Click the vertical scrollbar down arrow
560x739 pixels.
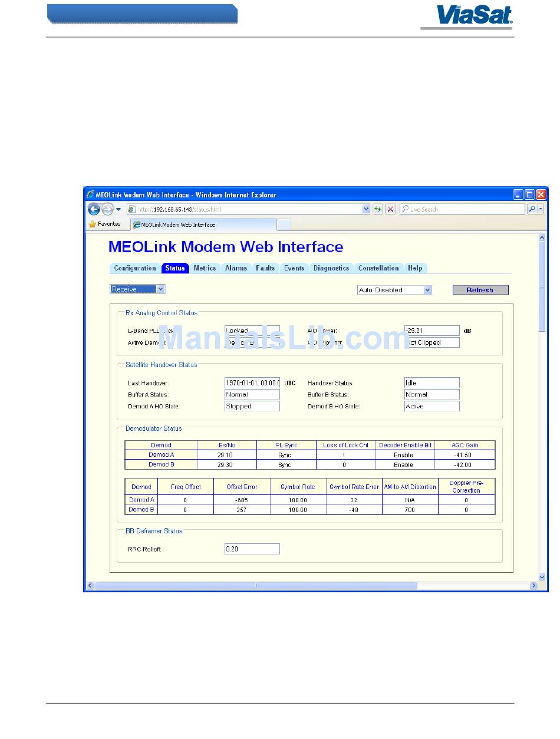click(x=542, y=578)
